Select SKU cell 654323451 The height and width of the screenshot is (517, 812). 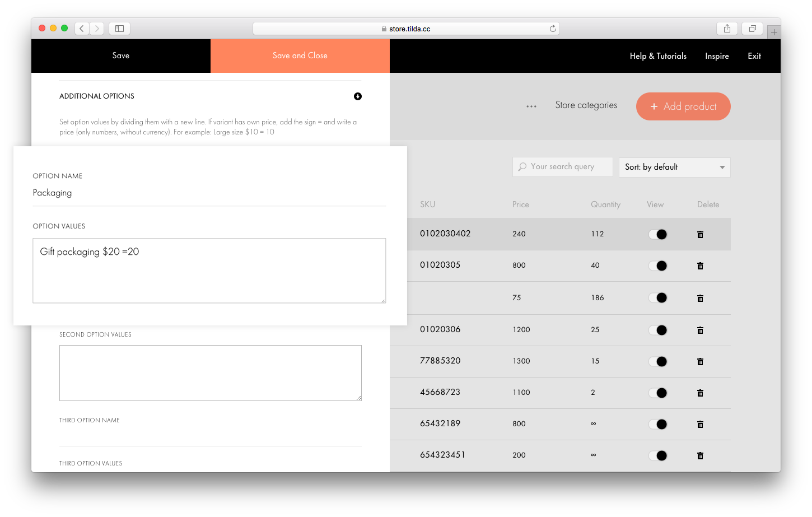coord(442,455)
